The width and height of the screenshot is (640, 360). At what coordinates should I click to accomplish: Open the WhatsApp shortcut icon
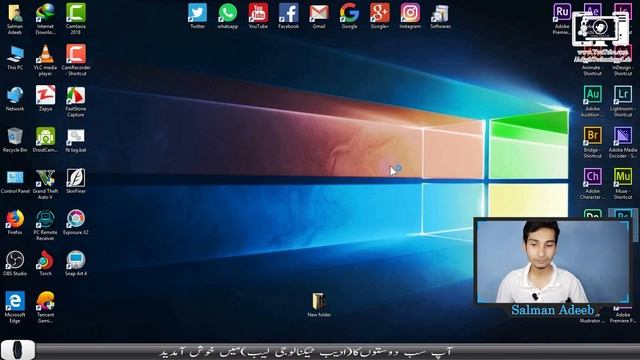[x=227, y=13]
